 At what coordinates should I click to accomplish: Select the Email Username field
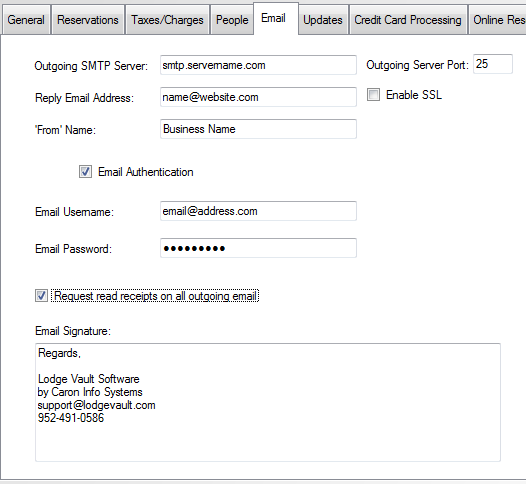(x=258, y=211)
